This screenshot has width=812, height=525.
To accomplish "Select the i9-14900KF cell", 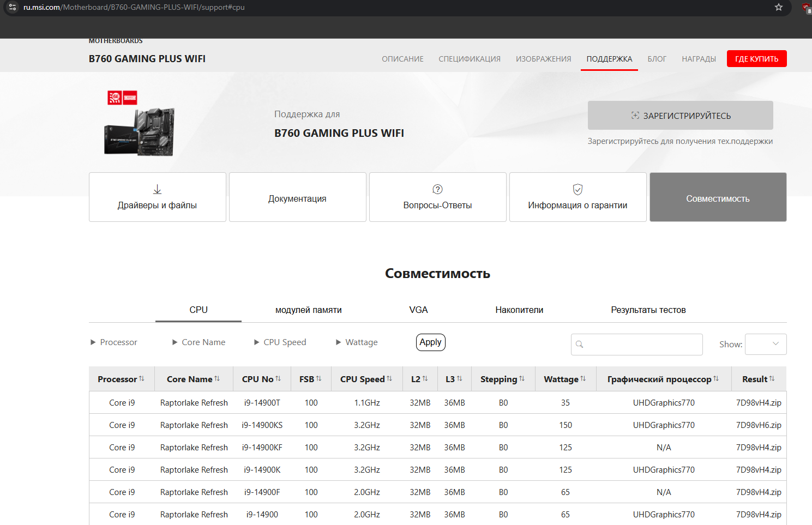I will (262, 448).
